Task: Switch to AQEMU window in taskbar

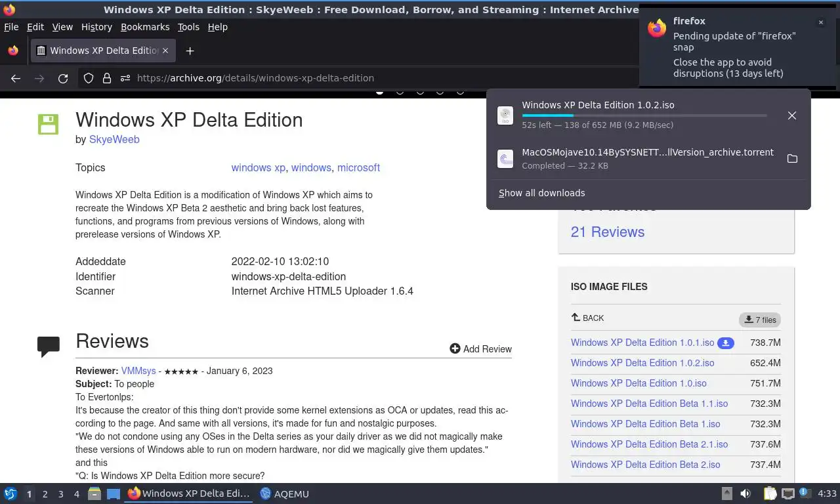Action: [284, 493]
